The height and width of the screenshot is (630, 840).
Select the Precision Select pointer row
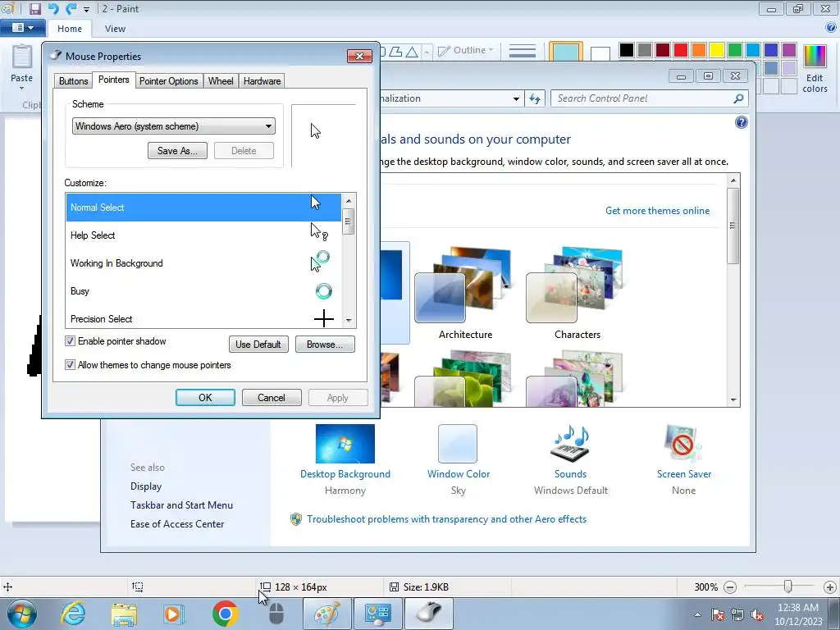pos(203,318)
